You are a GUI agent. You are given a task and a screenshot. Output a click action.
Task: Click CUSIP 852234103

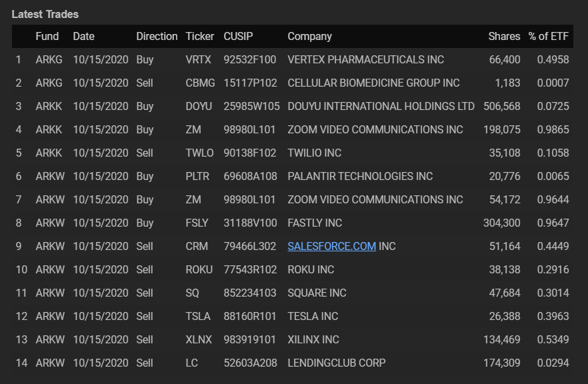click(x=250, y=293)
